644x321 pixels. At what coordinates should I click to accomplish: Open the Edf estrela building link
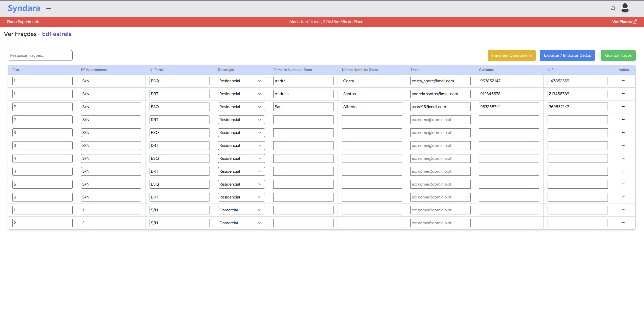pyautogui.click(x=57, y=34)
